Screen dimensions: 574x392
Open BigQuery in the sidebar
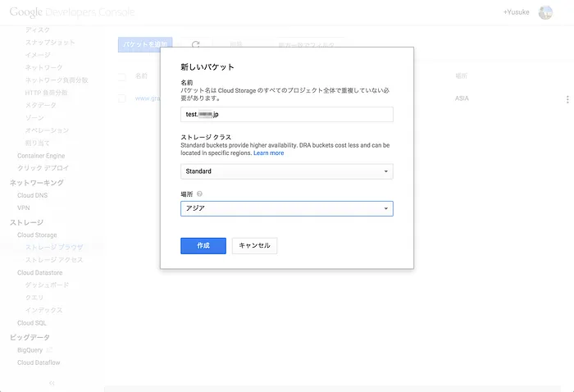30,350
